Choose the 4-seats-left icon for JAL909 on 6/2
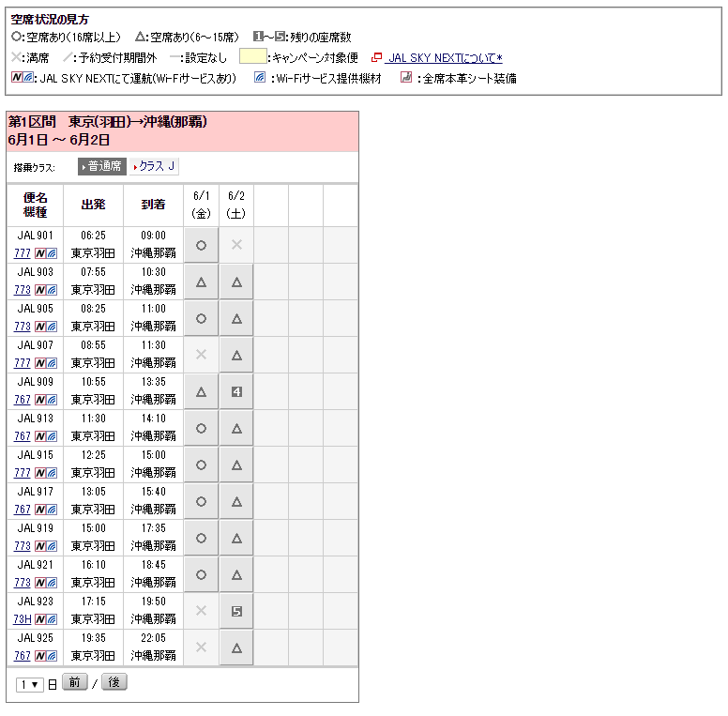 (236, 391)
